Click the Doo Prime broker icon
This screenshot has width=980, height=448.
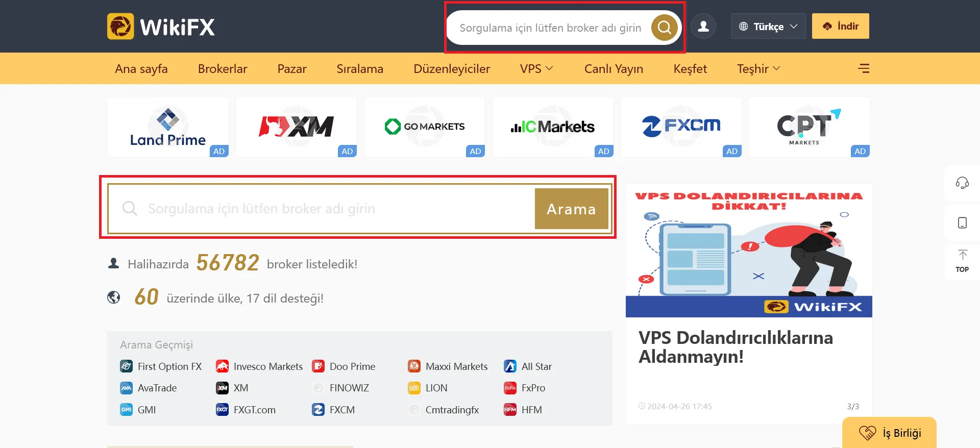[318, 366]
